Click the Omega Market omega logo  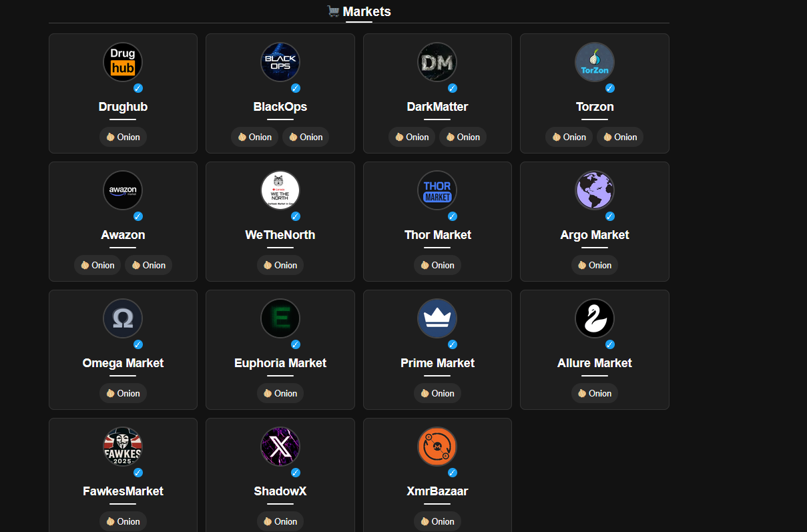tap(123, 318)
